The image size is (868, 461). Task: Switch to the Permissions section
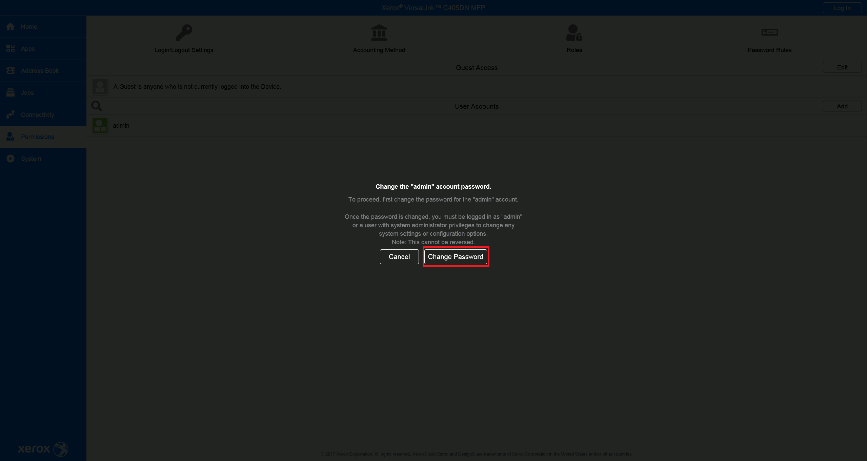pyautogui.click(x=37, y=137)
